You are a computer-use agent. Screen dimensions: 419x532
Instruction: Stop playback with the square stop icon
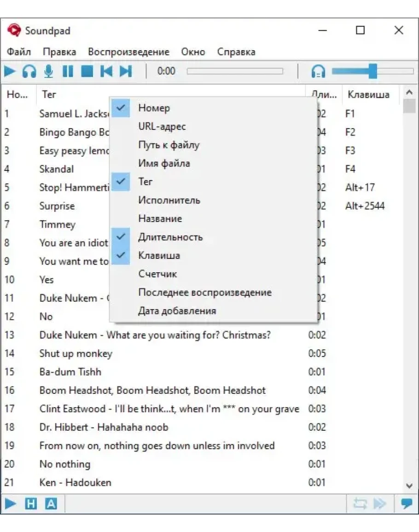pos(87,71)
